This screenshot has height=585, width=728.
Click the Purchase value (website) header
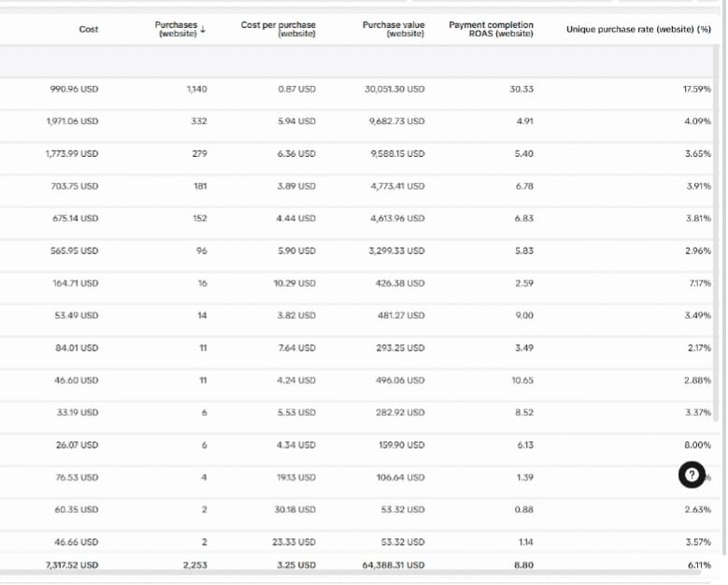393,29
